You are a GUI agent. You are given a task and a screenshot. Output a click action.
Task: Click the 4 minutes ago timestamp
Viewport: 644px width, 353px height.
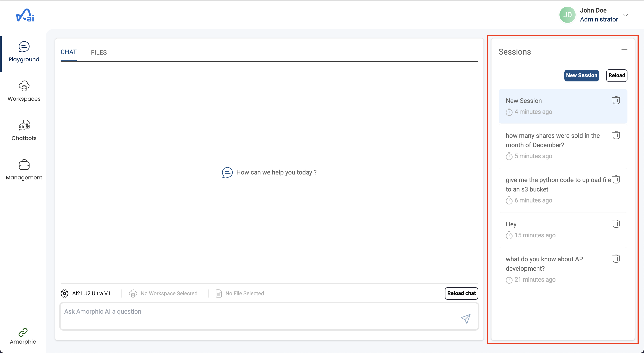click(x=533, y=112)
